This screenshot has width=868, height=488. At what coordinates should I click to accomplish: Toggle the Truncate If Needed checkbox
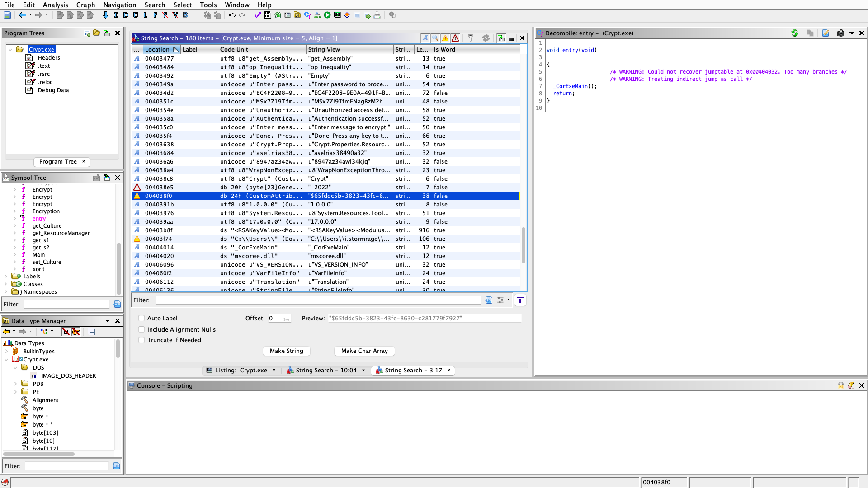click(142, 340)
